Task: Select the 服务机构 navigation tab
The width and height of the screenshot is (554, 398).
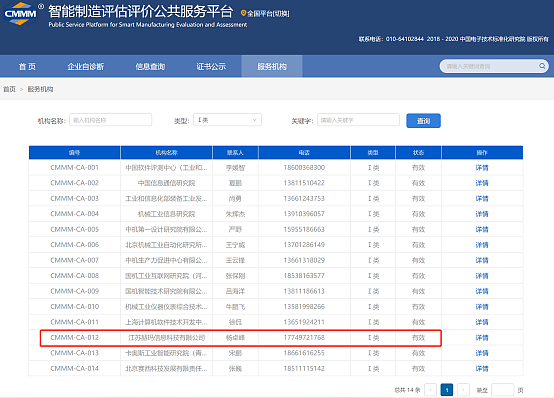Action: point(272,66)
